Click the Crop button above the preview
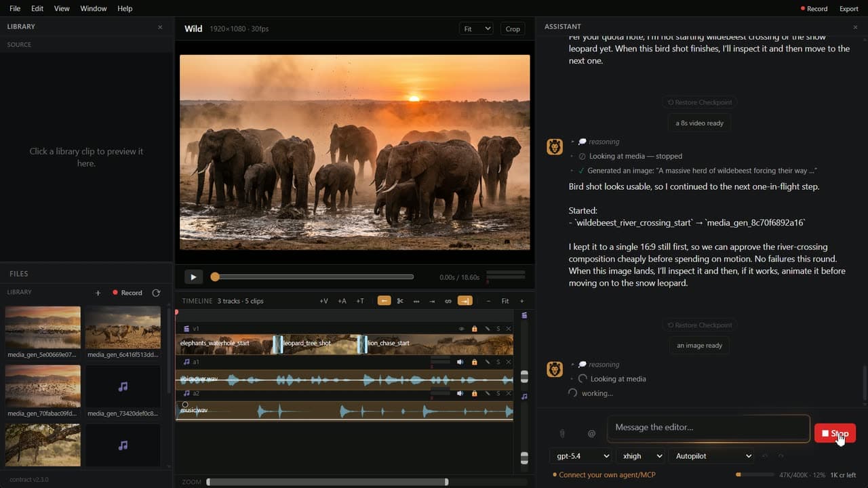This screenshot has height=488, width=868. point(513,28)
